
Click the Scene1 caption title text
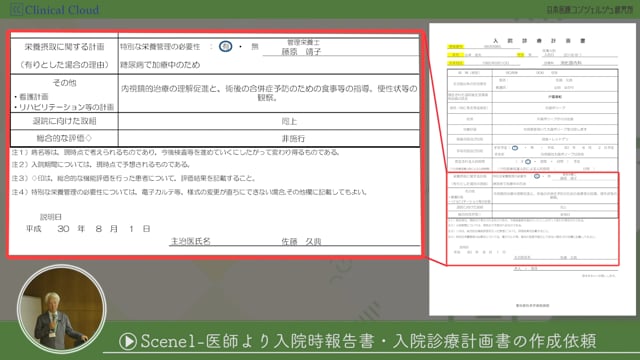[368, 341]
